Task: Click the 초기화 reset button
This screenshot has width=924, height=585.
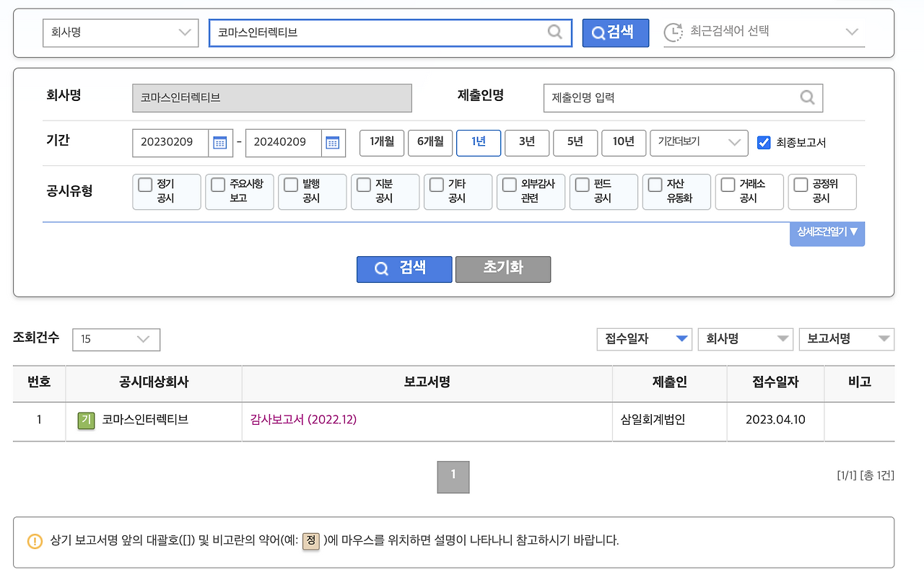Action: pyautogui.click(x=503, y=269)
